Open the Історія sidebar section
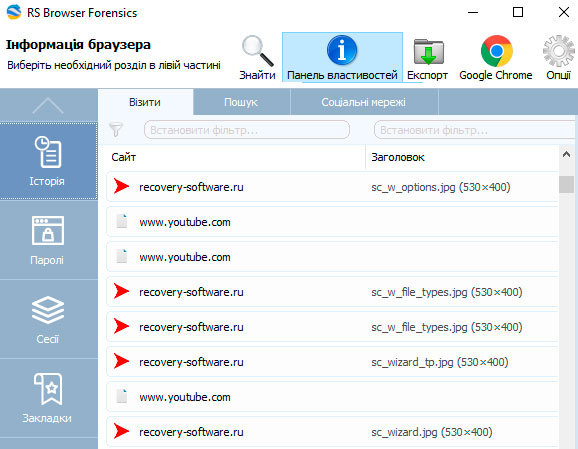Image resolution: width=578 pixels, height=449 pixels. (48, 161)
